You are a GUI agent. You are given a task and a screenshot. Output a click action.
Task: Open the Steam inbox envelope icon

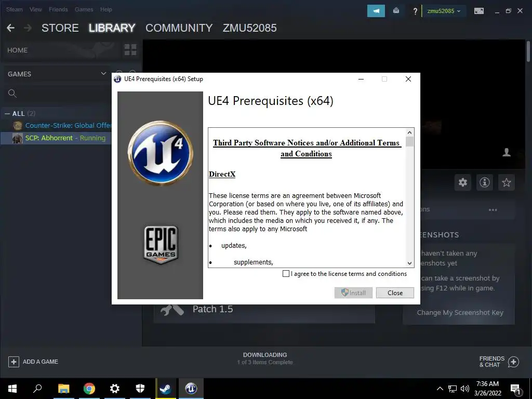tap(396, 11)
